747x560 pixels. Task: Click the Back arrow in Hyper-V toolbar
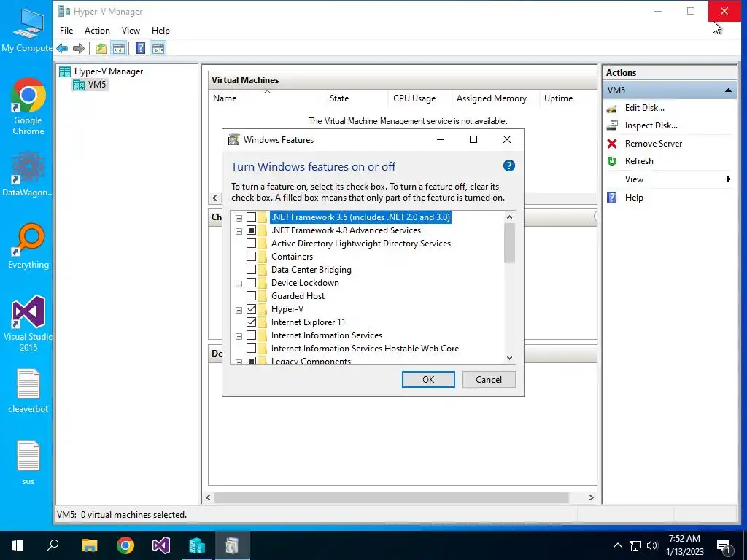click(62, 48)
